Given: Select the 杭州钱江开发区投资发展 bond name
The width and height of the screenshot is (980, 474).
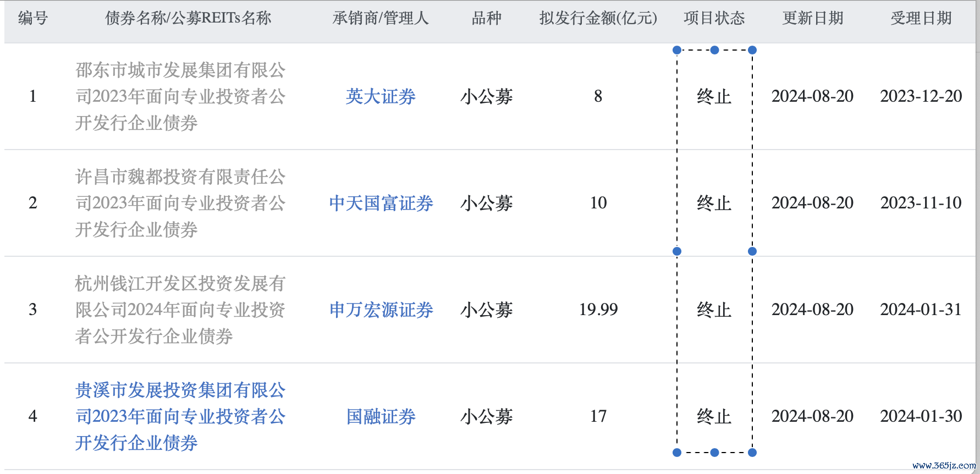Looking at the screenshot, I should coord(180,310).
